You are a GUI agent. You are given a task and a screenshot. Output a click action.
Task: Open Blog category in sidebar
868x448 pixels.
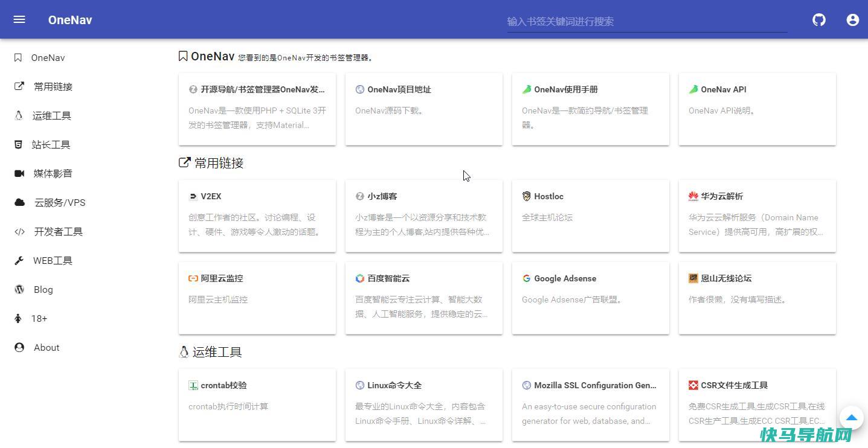(x=43, y=289)
